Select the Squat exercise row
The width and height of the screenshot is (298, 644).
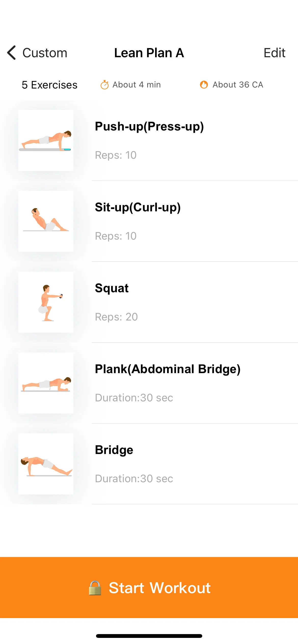(x=149, y=302)
